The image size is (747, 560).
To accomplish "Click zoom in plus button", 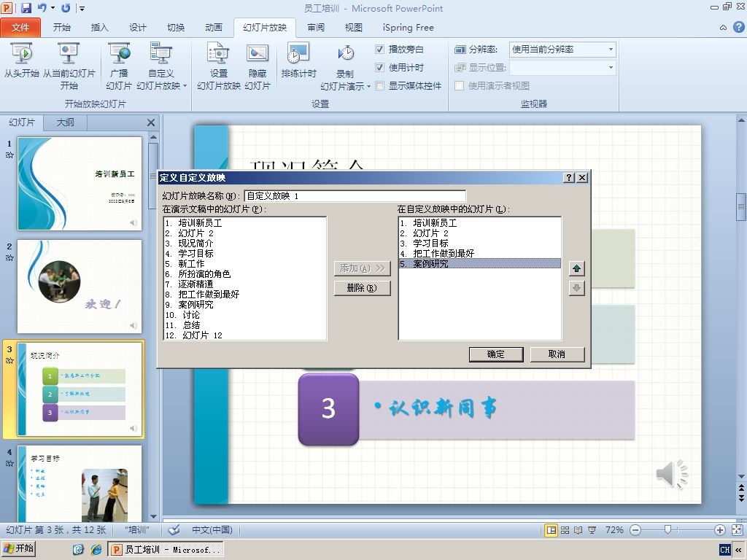I will point(720,530).
